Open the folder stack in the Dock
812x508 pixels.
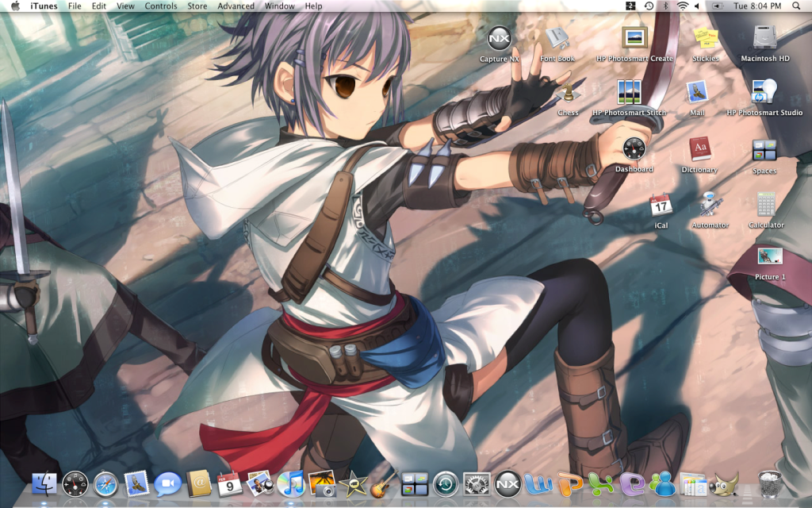coord(693,485)
